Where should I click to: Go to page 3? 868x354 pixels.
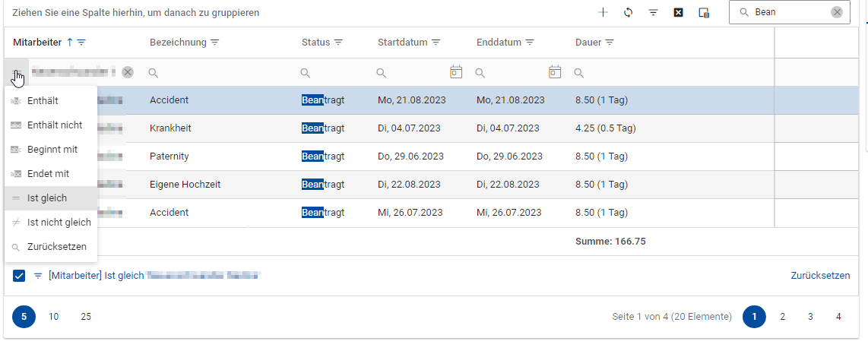[x=810, y=317]
